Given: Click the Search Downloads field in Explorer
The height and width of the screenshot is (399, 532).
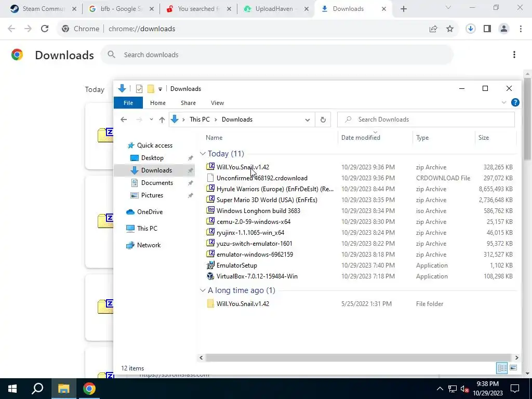Looking at the screenshot, I should coord(426,119).
